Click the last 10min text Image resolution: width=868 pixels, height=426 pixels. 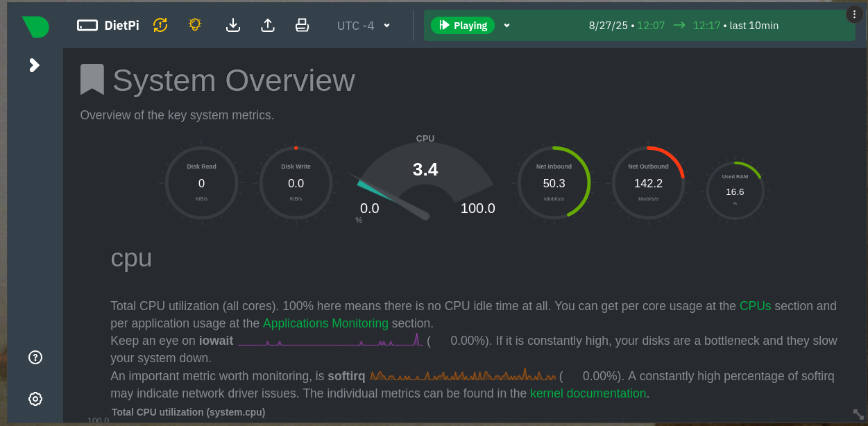754,26
